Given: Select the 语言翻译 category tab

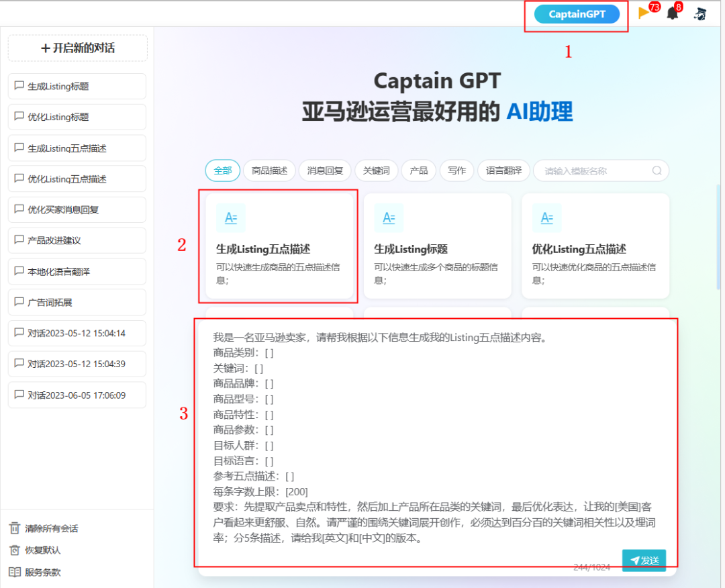Looking at the screenshot, I should click(503, 170).
